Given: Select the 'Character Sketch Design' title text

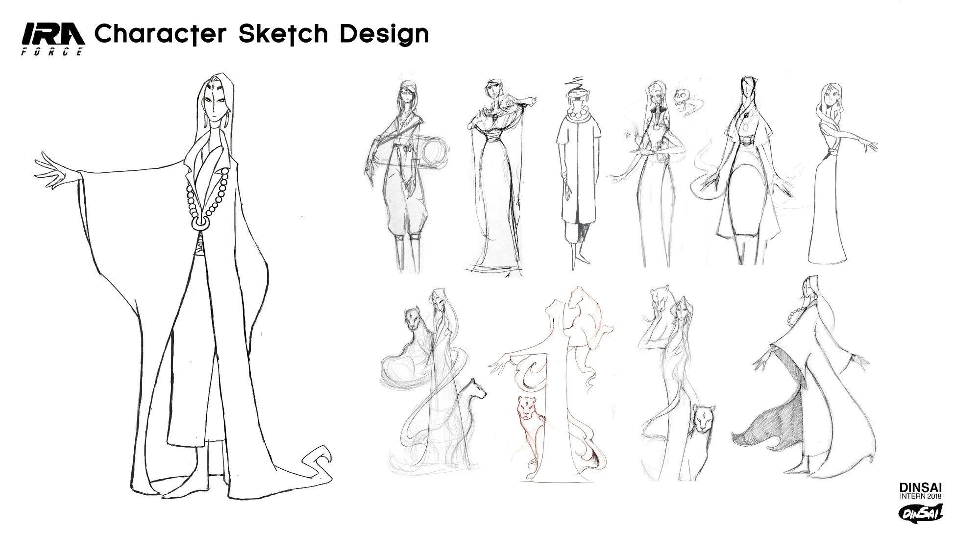Looking at the screenshot, I should point(261,34).
